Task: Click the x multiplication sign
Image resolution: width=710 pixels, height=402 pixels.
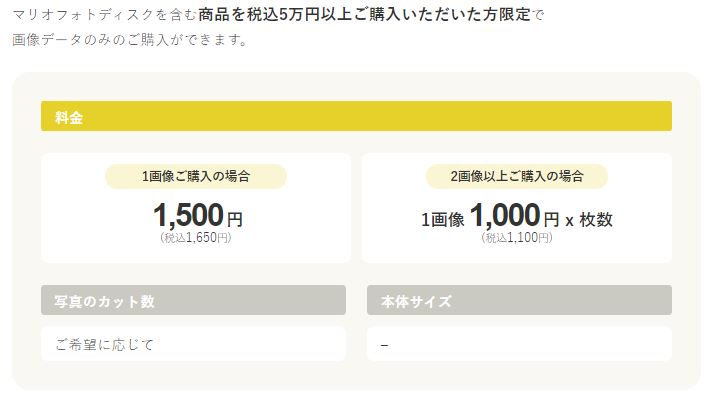Action: tap(570, 219)
